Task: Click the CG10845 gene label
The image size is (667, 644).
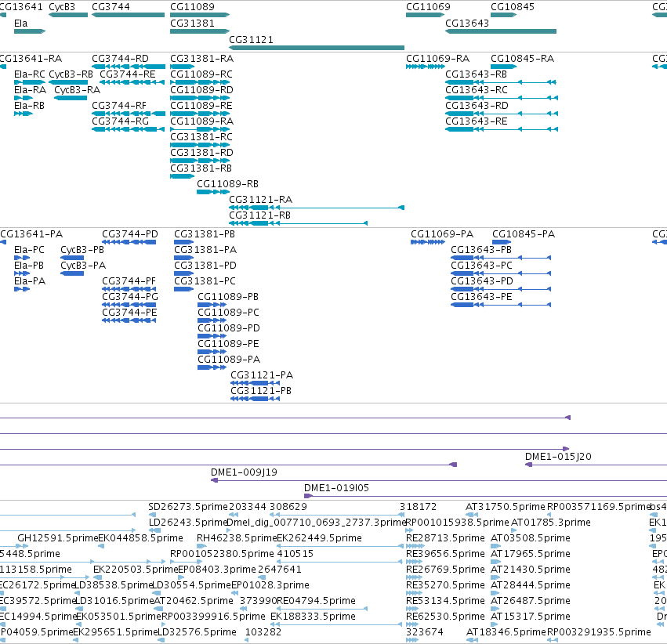Action: click(x=512, y=7)
